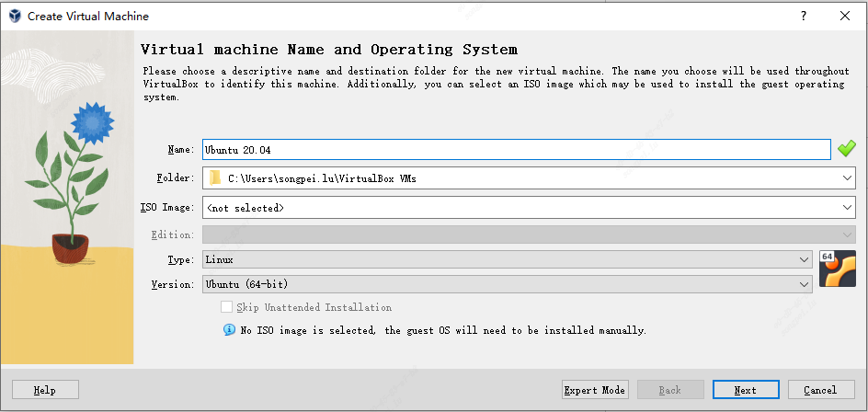The image size is (868, 412).
Task: Click the disabled Back button
Action: pyautogui.click(x=670, y=390)
